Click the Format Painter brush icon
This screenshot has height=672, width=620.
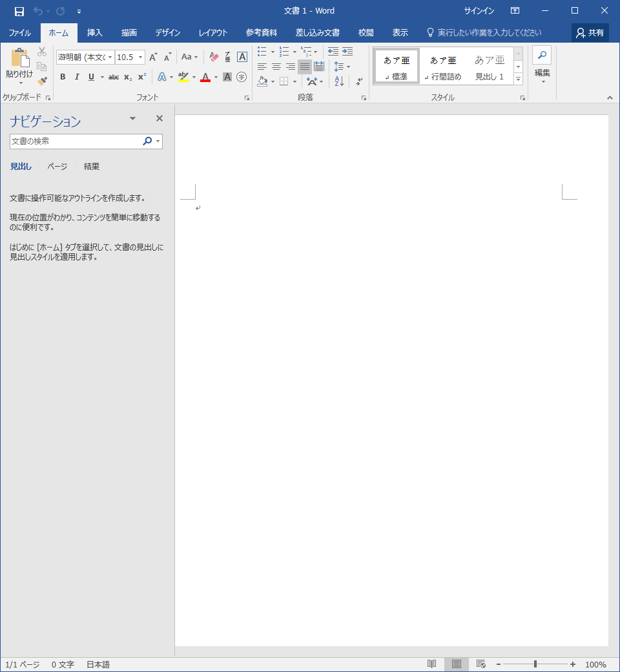[42, 81]
